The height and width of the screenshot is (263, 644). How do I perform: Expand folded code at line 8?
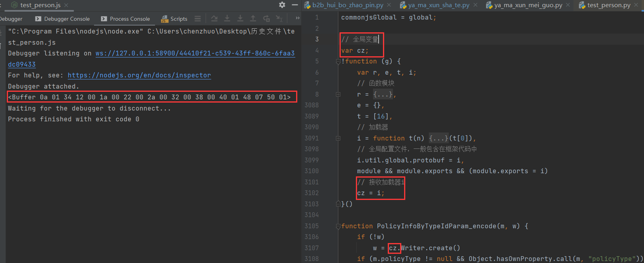[x=338, y=95]
